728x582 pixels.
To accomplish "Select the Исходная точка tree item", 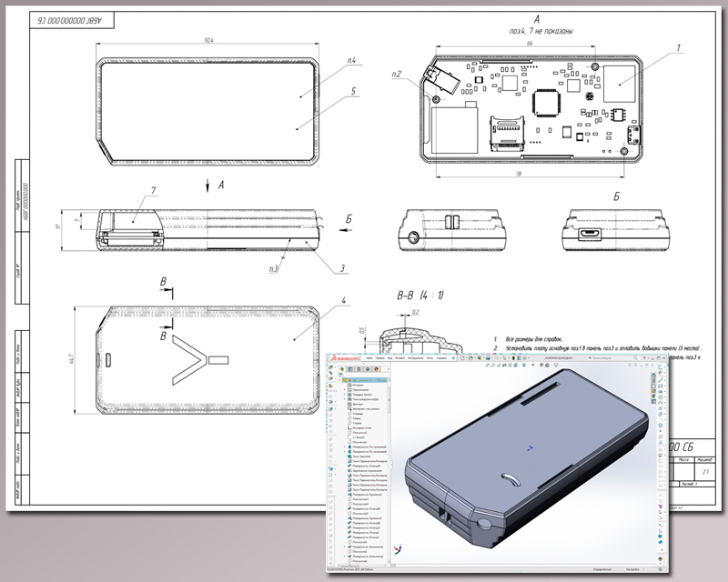I will [x=360, y=428].
